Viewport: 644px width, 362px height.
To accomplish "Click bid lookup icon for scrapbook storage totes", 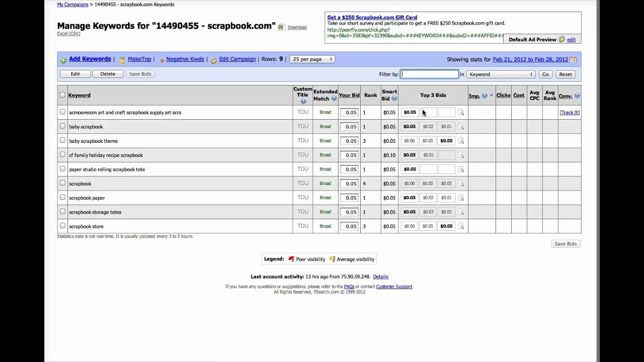I will pyautogui.click(x=461, y=212).
